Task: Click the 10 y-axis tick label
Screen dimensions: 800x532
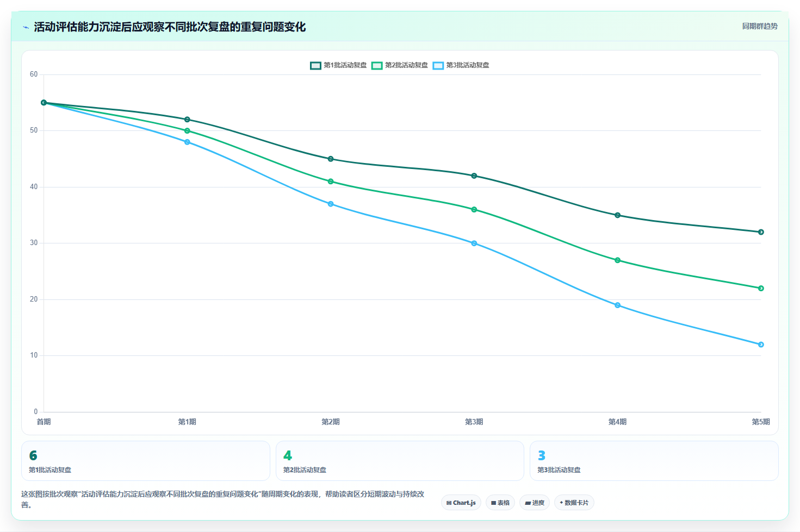Action: 34,355
